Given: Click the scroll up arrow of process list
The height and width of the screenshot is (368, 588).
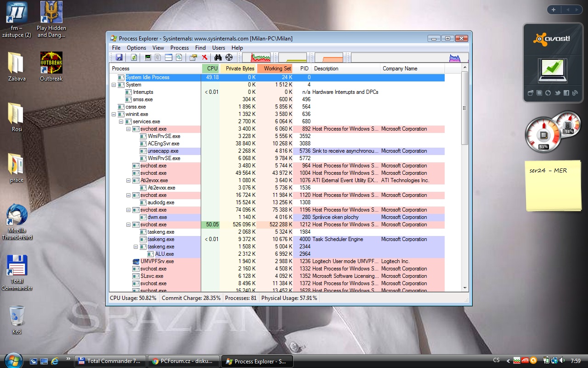Looking at the screenshot, I should 464,68.
